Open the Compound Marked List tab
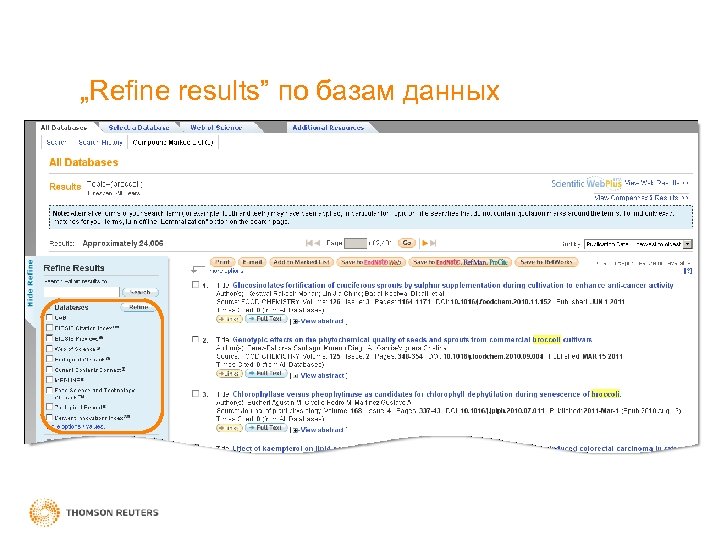720x540 pixels. [x=173, y=142]
